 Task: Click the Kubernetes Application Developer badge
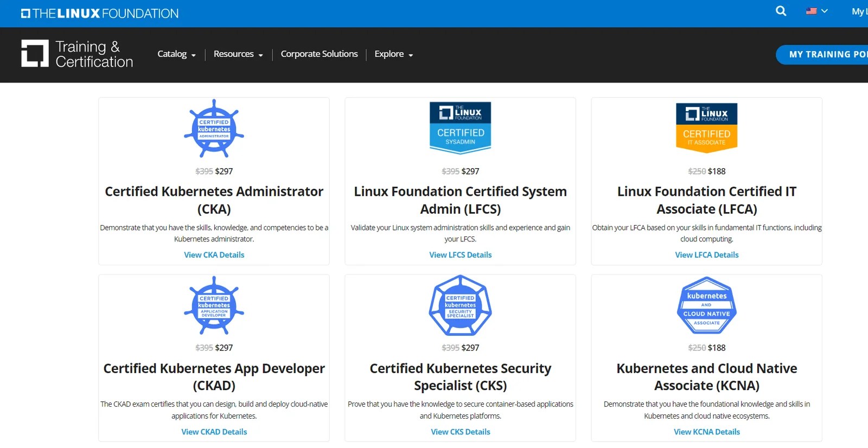click(214, 305)
